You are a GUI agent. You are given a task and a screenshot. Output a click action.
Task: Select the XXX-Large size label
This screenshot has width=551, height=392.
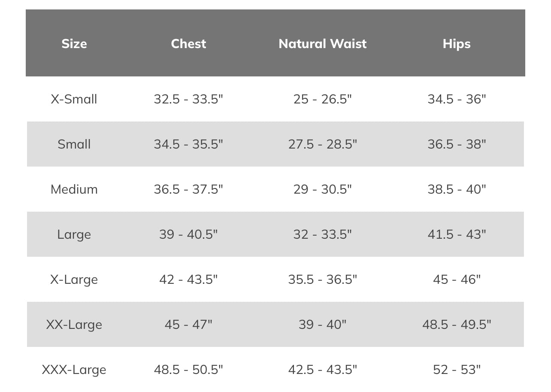point(74,370)
